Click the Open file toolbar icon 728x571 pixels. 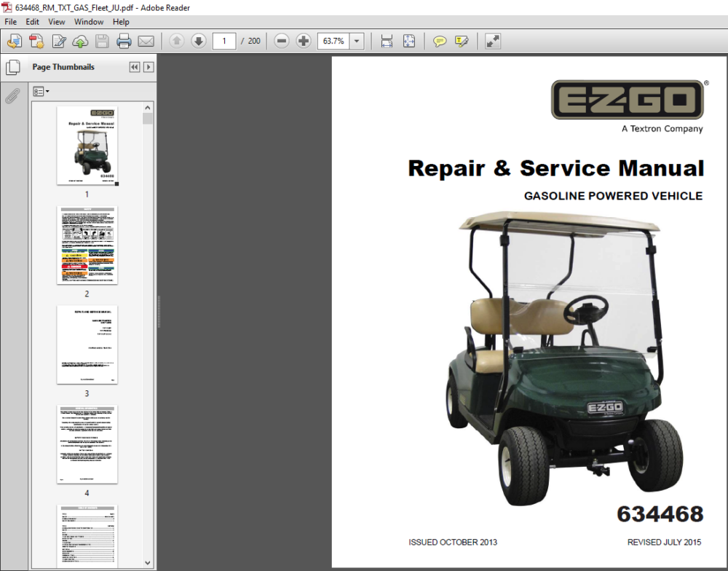click(15, 42)
